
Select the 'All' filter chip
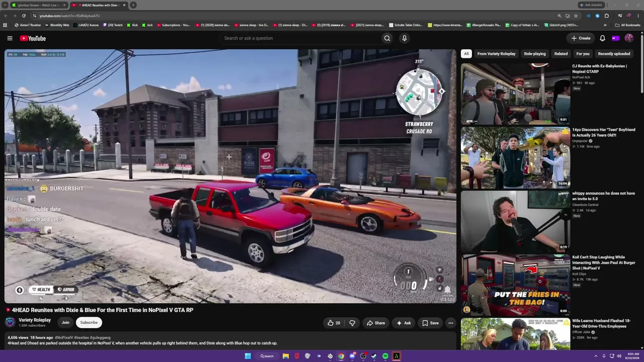click(x=466, y=54)
